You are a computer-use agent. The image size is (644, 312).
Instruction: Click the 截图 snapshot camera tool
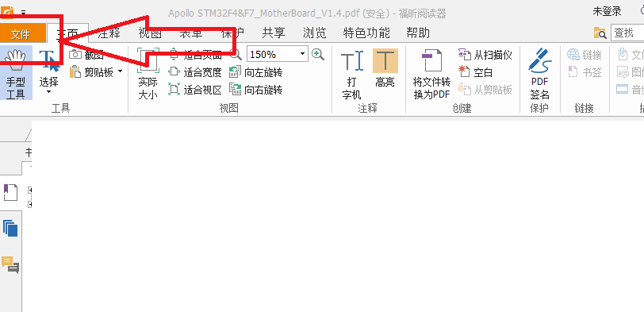pyautogui.click(x=86, y=54)
